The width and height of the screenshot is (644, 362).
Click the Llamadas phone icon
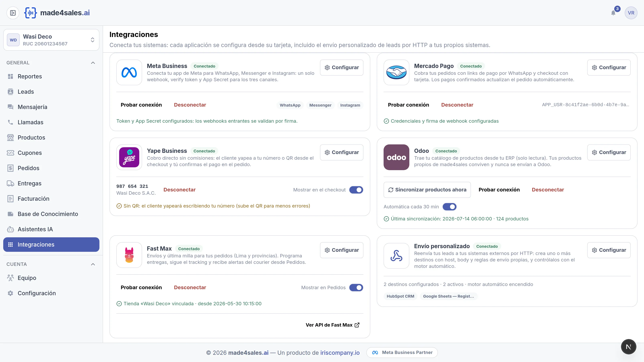tap(10, 122)
